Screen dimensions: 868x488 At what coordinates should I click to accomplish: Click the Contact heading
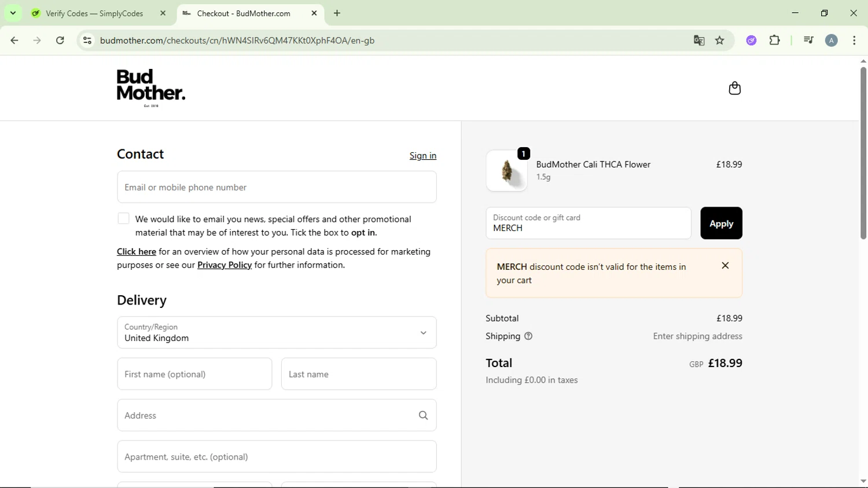coord(141,154)
